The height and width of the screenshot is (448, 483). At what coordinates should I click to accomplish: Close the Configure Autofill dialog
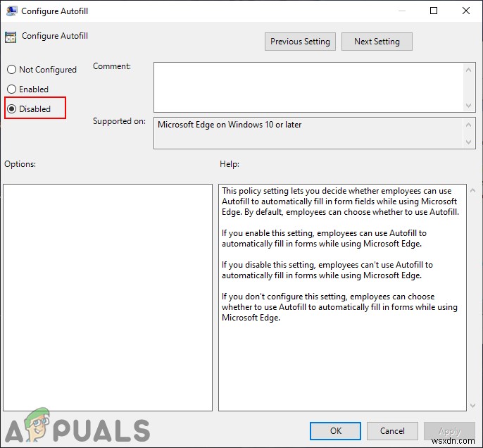tap(466, 11)
